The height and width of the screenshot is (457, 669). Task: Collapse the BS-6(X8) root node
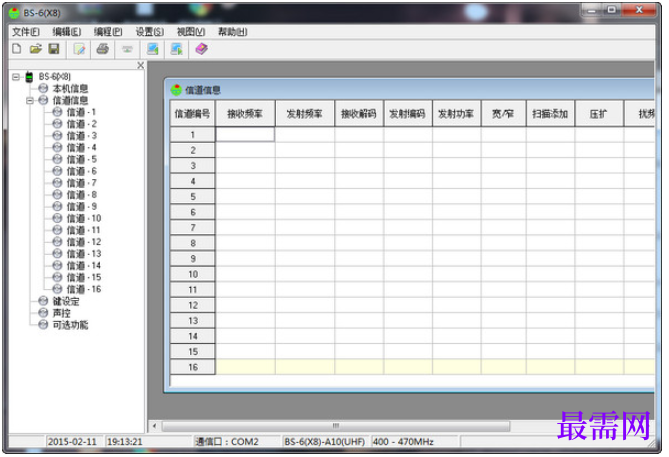point(16,77)
